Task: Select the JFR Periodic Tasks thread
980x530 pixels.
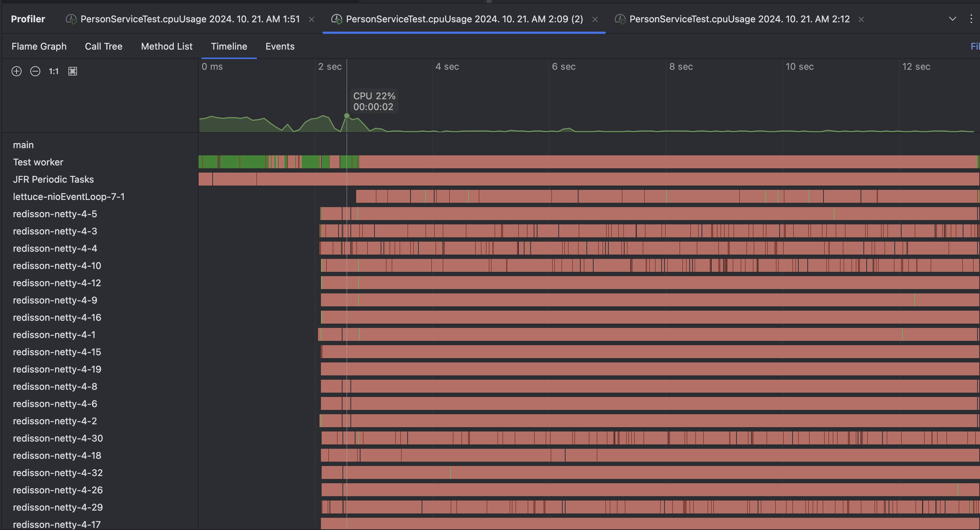Action: pos(53,179)
